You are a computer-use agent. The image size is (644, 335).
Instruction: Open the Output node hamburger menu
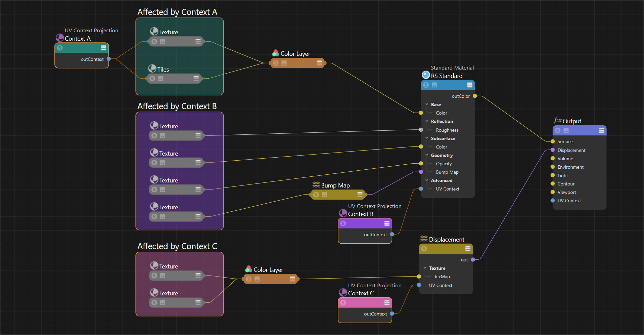click(x=601, y=130)
